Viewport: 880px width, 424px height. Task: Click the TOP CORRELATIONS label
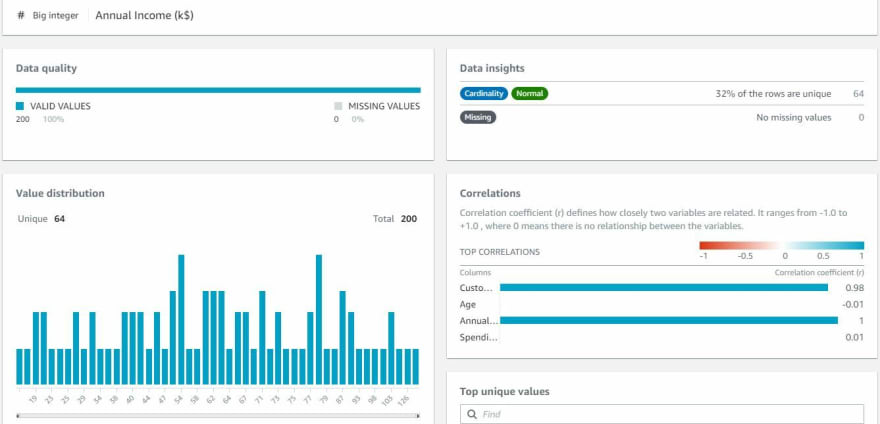[x=499, y=252]
